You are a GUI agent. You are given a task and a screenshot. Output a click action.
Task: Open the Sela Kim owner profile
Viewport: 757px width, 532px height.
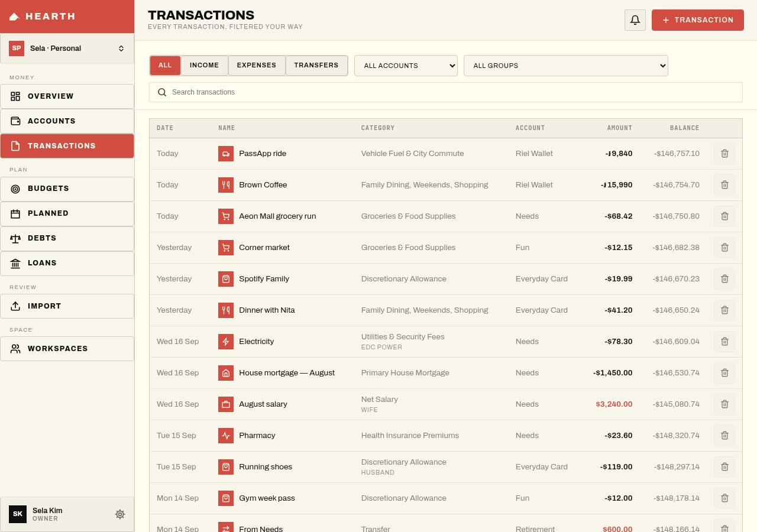[x=67, y=514]
